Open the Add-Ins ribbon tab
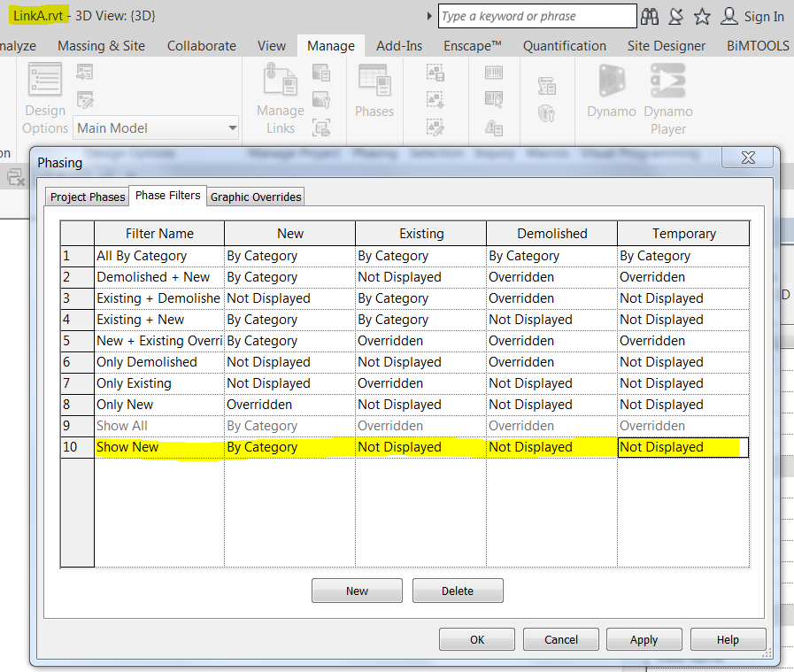The width and height of the screenshot is (794, 672). pyautogui.click(x=399, y=46)
